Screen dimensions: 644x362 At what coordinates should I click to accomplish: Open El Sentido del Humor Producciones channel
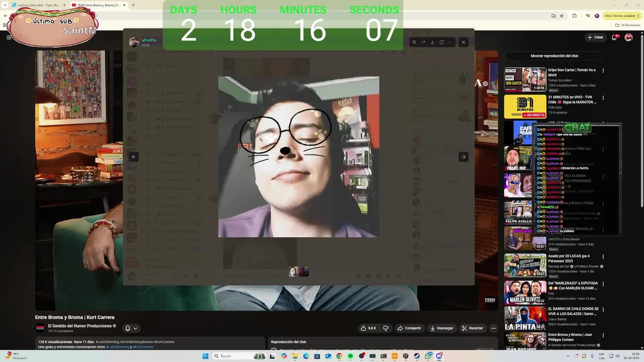point(79,326)
